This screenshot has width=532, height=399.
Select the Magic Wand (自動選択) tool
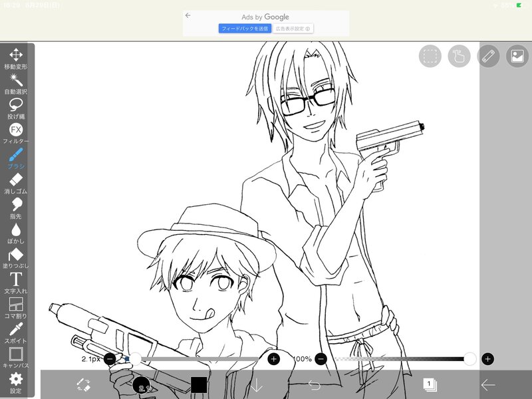click(15, 84)
